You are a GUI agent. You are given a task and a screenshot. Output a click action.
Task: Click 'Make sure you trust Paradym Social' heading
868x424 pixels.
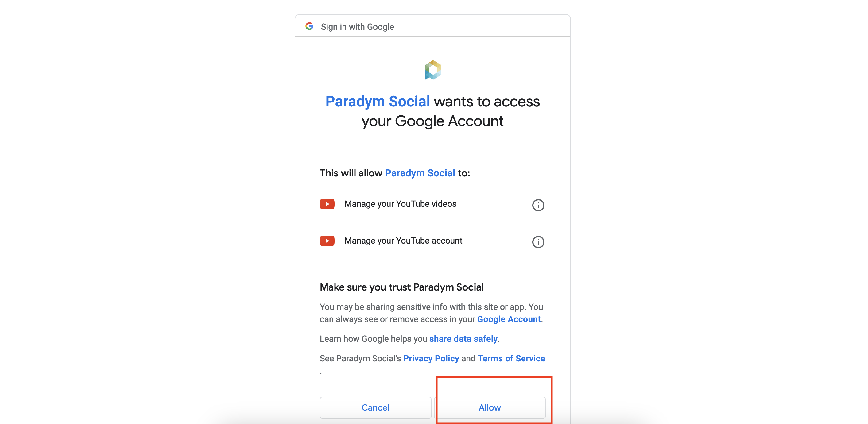point(402,287)
